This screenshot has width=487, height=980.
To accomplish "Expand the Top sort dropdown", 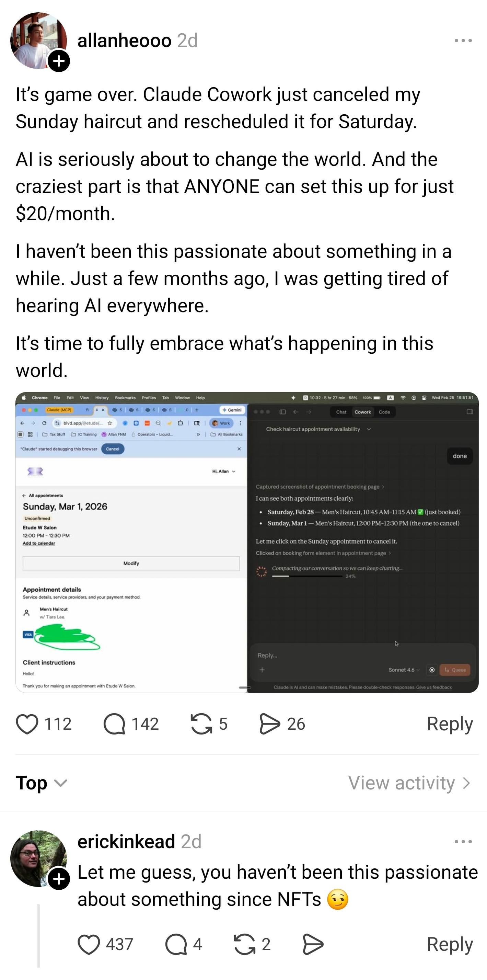I will pos(42,783).
